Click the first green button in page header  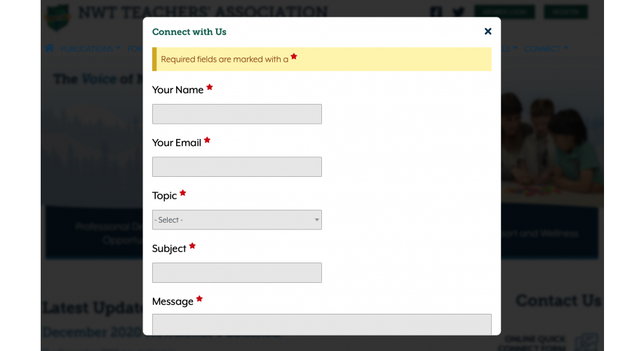504,11
